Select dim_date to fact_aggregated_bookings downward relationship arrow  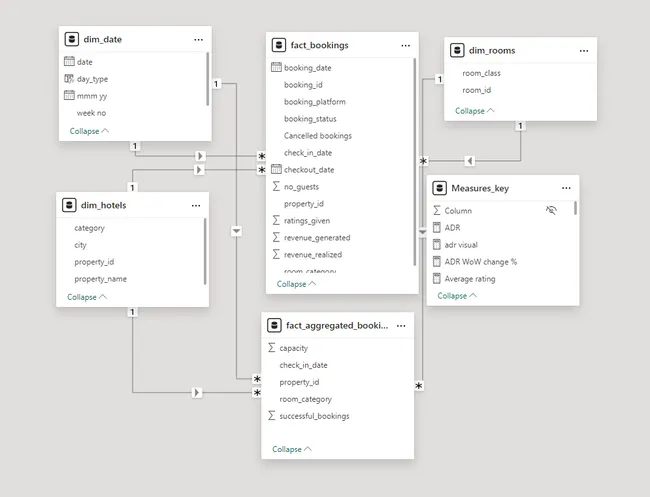[236, 231]
